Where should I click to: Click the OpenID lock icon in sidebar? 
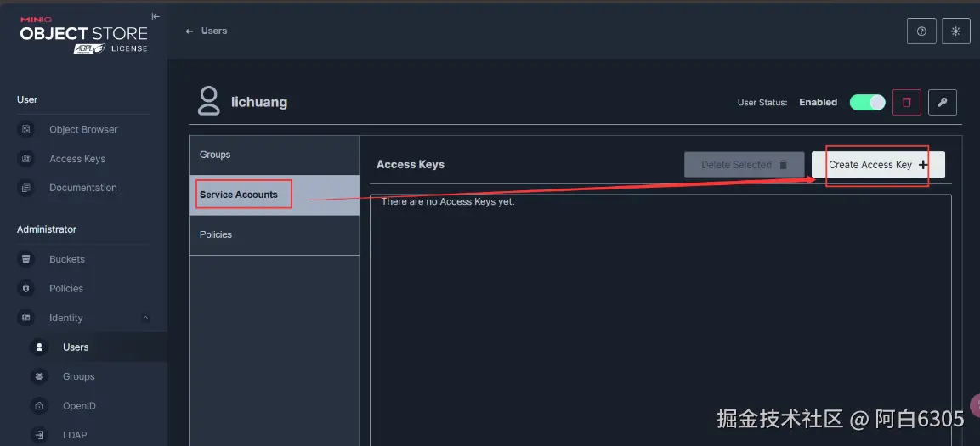(39, 406)
